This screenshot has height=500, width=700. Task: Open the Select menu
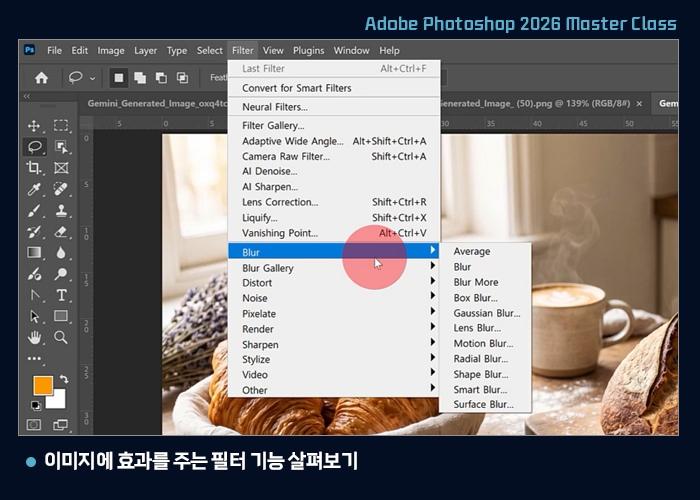pos(209,50)
